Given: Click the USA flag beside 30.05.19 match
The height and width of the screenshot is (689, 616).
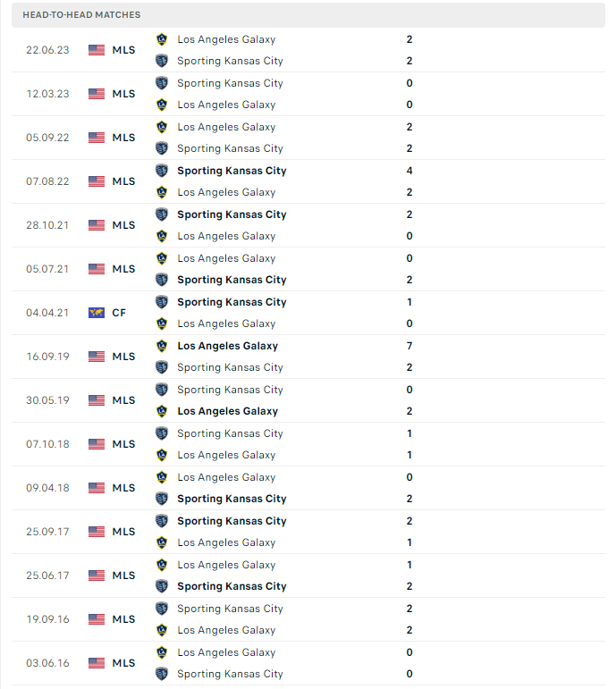Looking at the screenshot, I should tap(97, 400).
